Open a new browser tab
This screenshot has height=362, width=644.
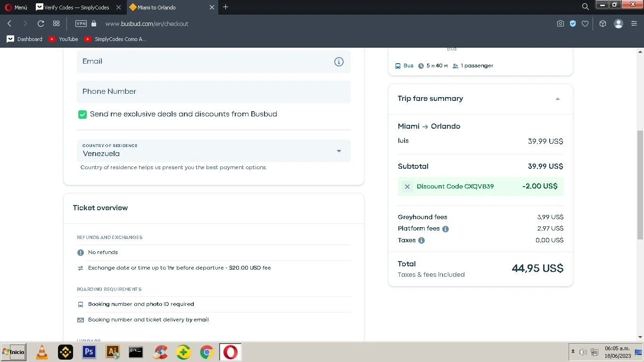[x=225, y=7]
